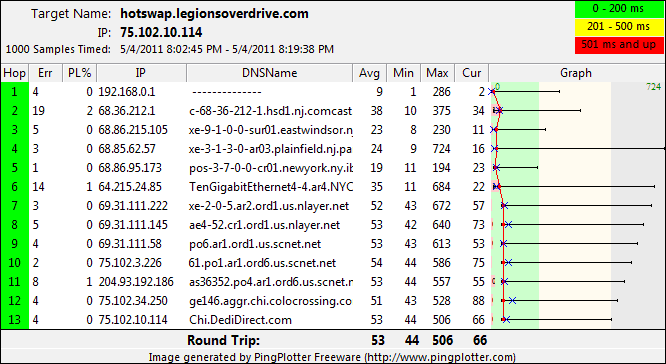Click the target name hotswap.legionsoverdrive.com

tap(214, 14)
